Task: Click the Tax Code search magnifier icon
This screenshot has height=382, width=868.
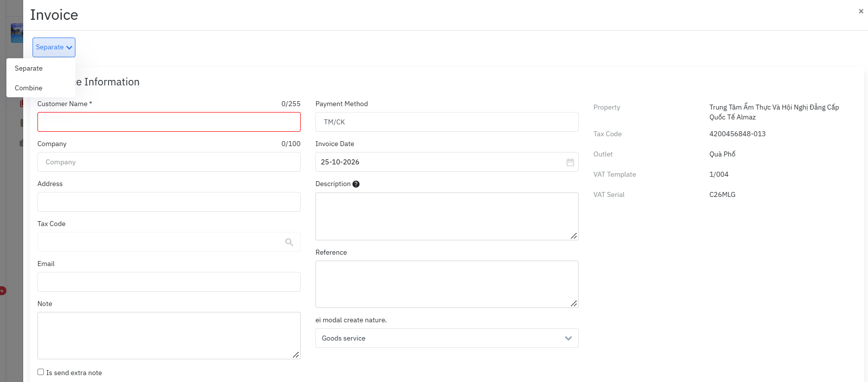Action: tap(289, 242)
